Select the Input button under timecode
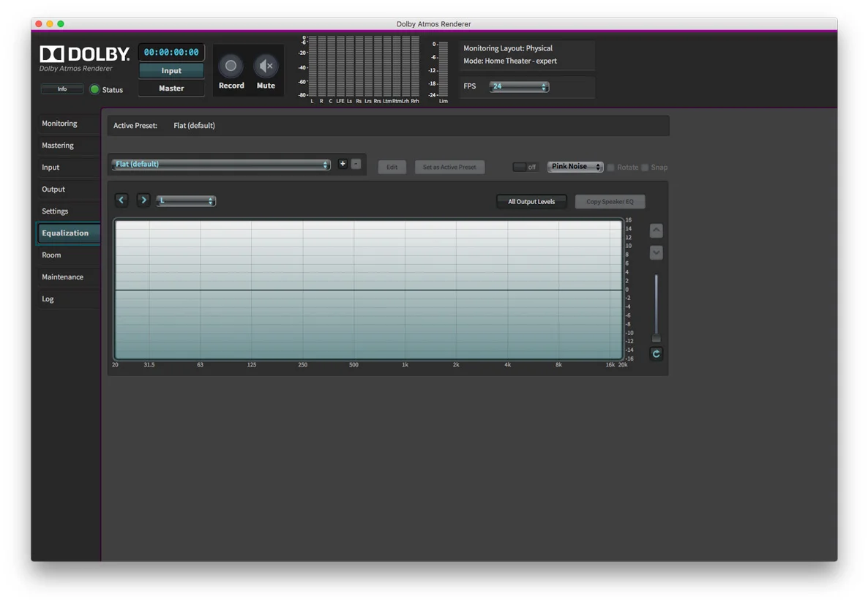 (171, 71)
